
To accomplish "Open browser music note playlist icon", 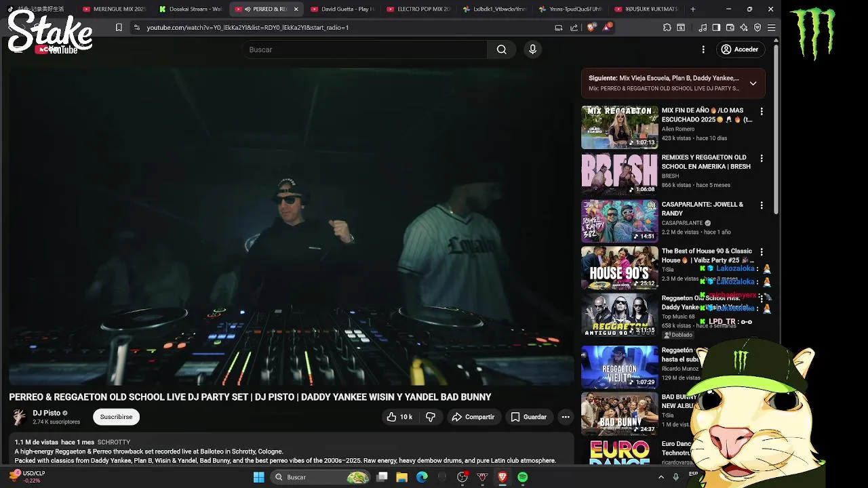I will tap(703, 27).
